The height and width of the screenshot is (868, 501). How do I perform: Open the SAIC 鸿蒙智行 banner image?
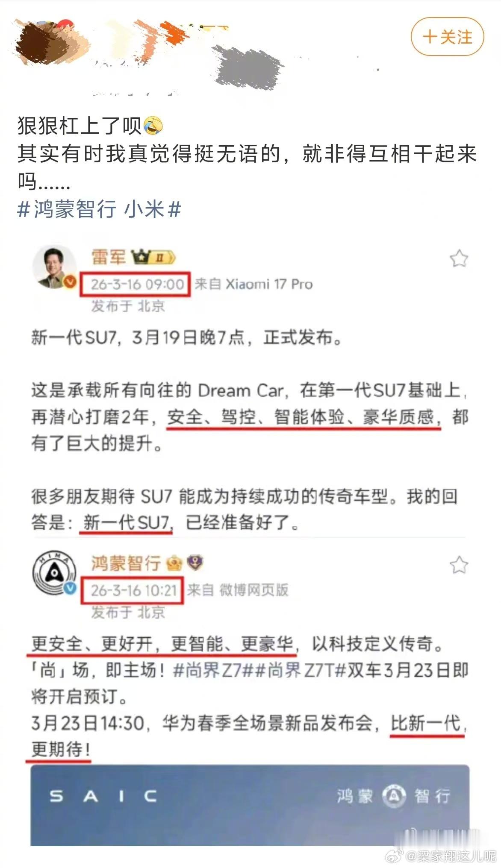tap(250, 806)
